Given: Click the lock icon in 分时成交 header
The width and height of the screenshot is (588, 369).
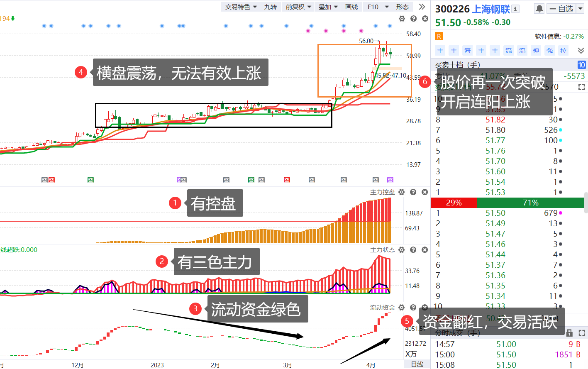Looking at the screenshot, I should [569, 333].
